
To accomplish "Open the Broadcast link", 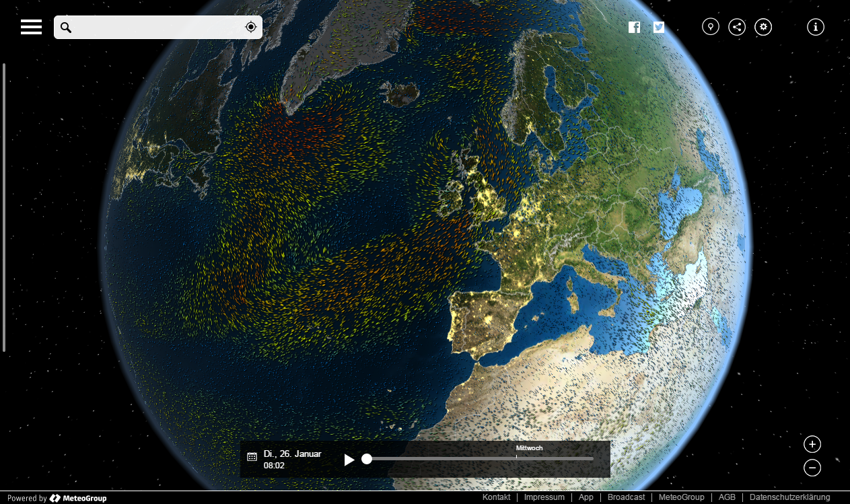I will click(x=627, y=497).
